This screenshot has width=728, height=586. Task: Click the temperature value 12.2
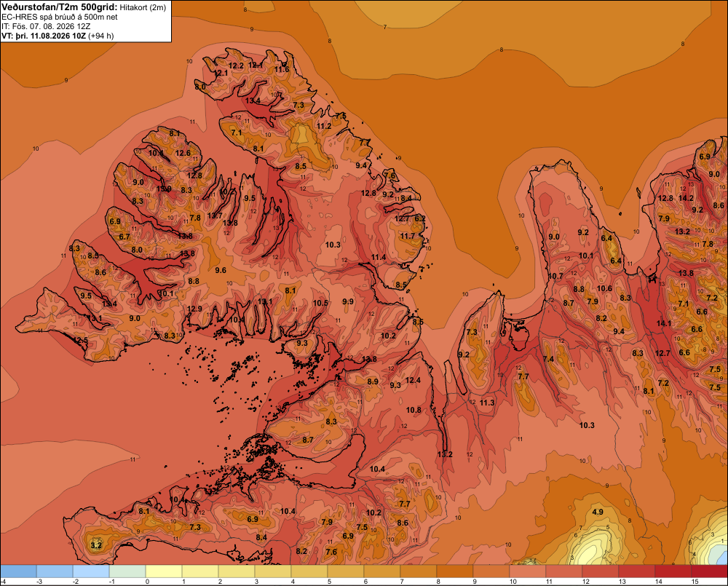coord(237,66)
